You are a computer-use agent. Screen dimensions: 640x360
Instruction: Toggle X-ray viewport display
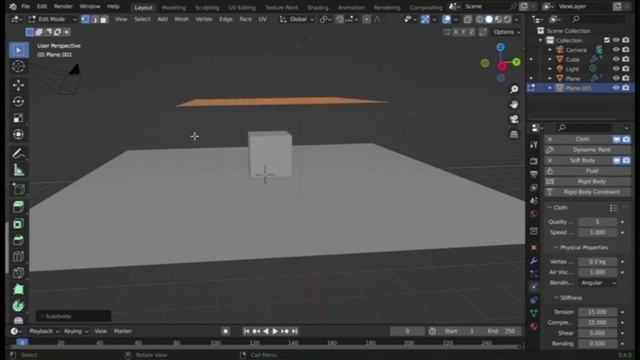click(x=468, y=19)
